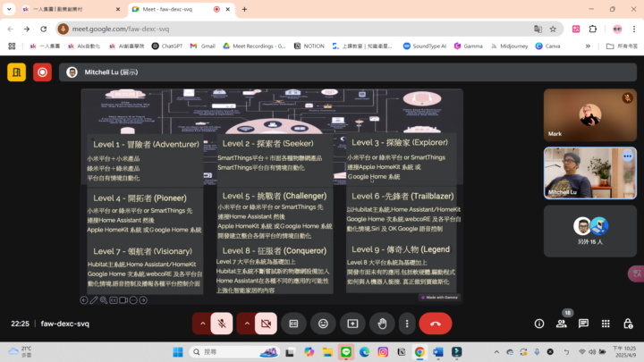Screen dimensions: 644x362
Task: Click subtitles icon in slide toolbar
Action: [114, 300]
